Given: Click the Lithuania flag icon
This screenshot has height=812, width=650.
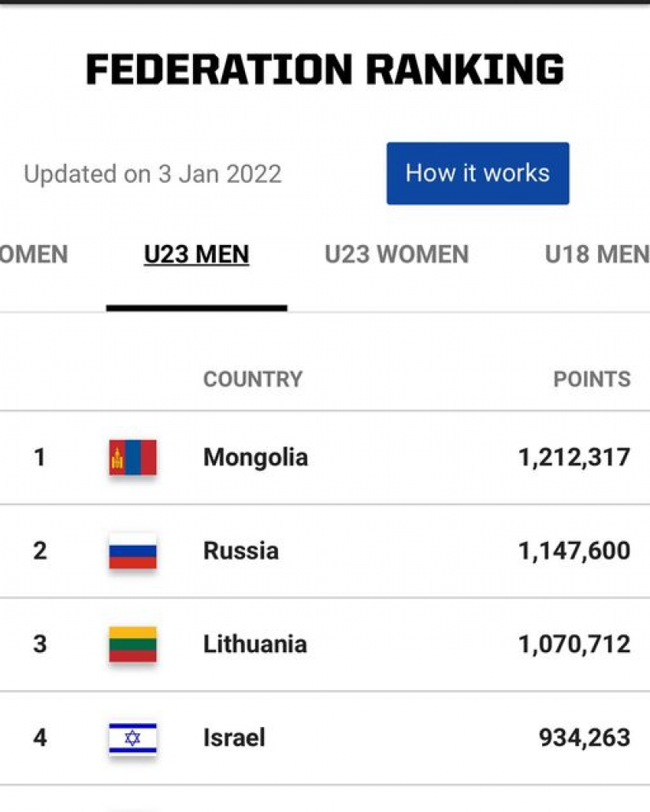Looking at the screenshot, I should 132,644.
